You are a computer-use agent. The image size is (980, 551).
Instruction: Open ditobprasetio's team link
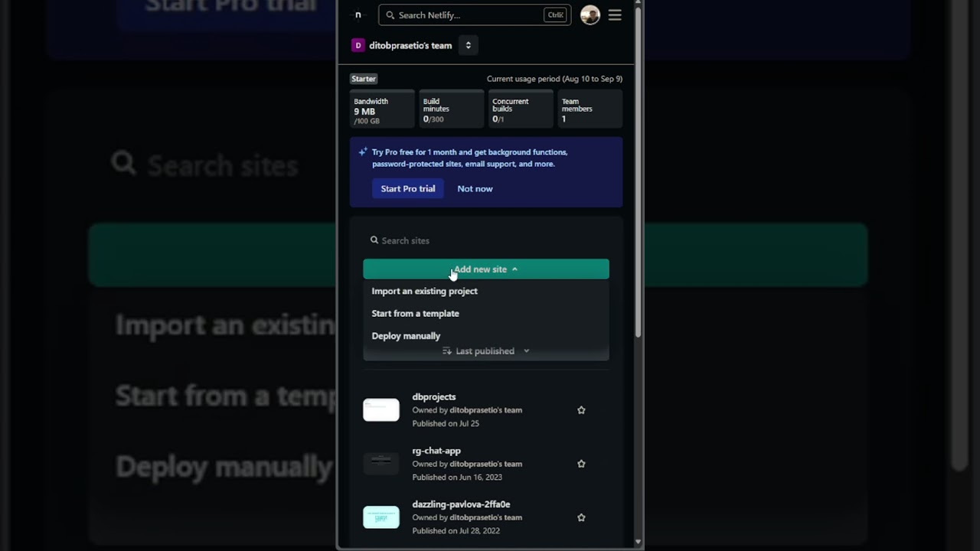coord(410,45)
